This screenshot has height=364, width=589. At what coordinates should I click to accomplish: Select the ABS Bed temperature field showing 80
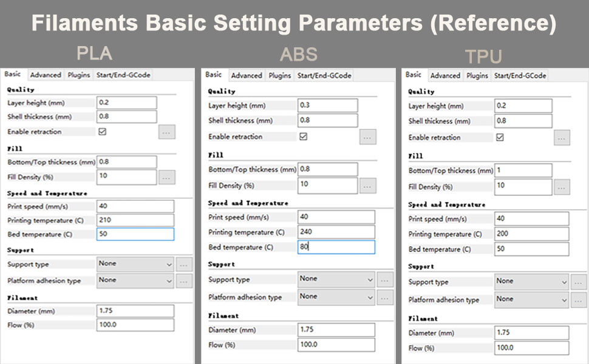(x=335, y=247)
